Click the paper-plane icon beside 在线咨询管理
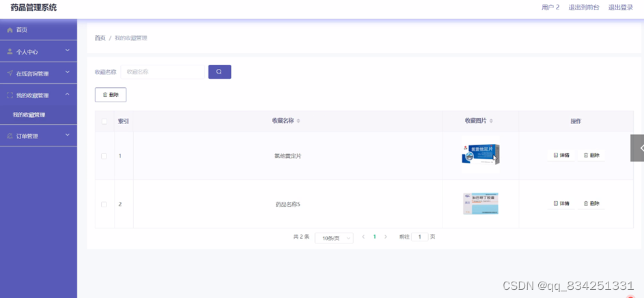The image size is (644, 298). point(10,74)
